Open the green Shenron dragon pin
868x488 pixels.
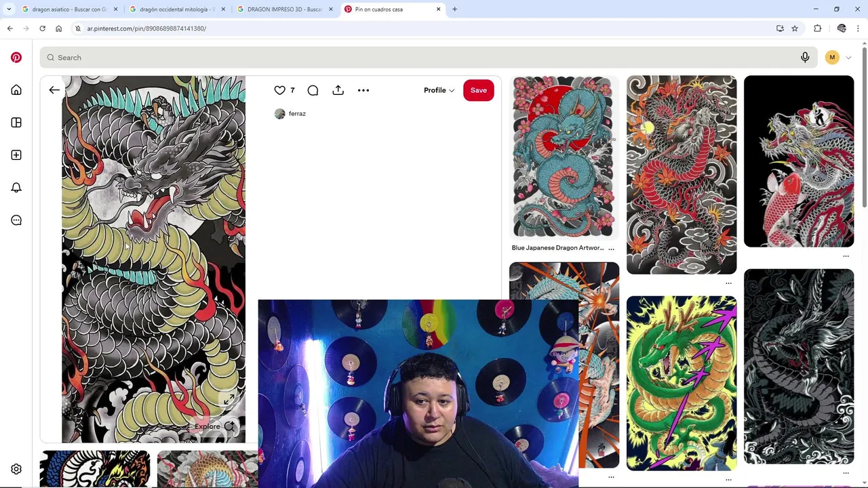pyautogui.click(x=682, y=383)
